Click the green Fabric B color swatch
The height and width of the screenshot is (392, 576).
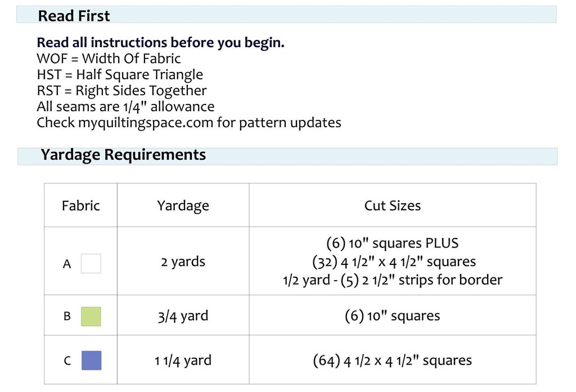pyautogui.click(x=91, y=316)
